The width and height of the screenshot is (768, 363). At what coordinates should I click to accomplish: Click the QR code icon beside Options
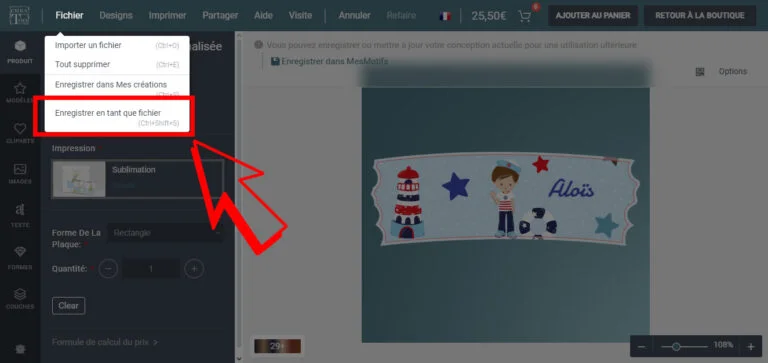tap(700, 72)
